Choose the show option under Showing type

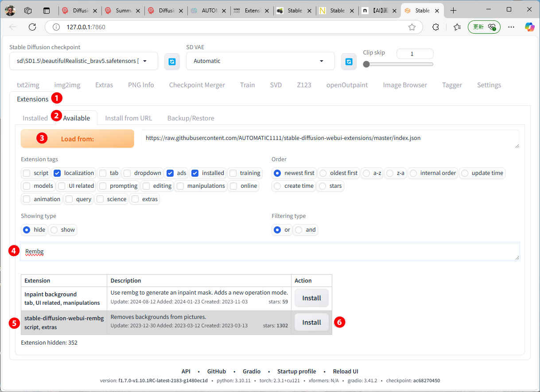coord(54,230)
